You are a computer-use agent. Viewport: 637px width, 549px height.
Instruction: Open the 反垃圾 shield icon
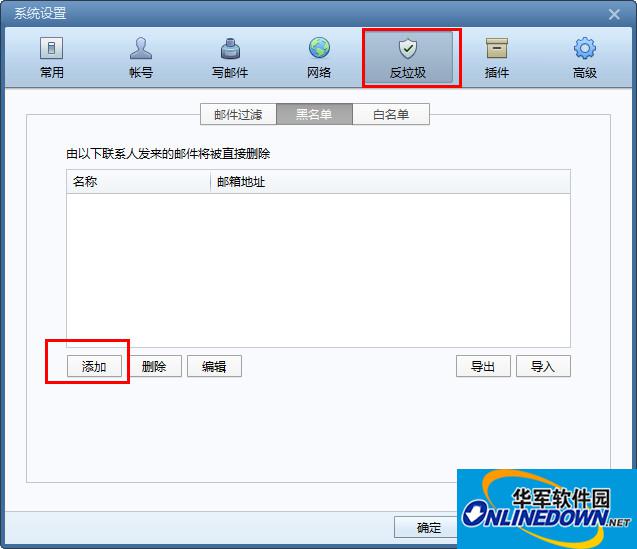click(x=408, y=49)
